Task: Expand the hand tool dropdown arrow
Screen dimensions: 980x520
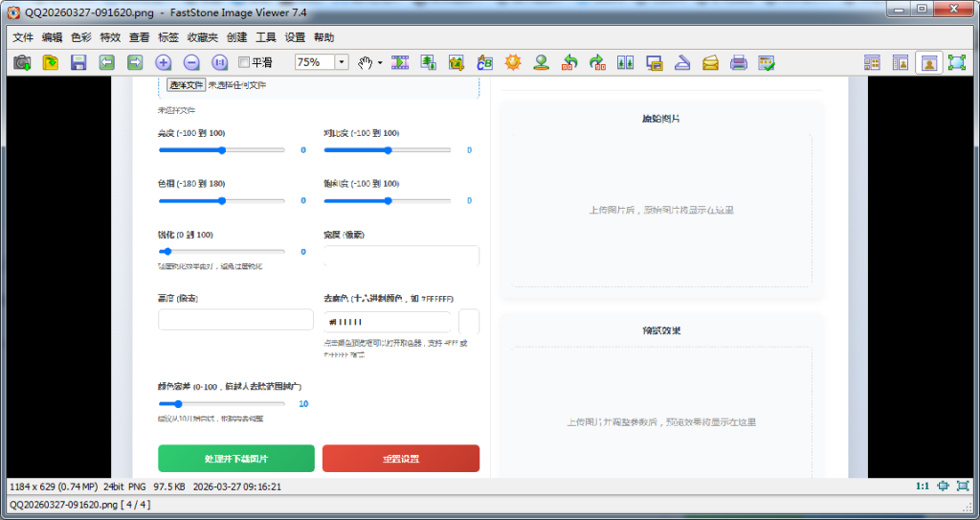Action: pos(380,62)
